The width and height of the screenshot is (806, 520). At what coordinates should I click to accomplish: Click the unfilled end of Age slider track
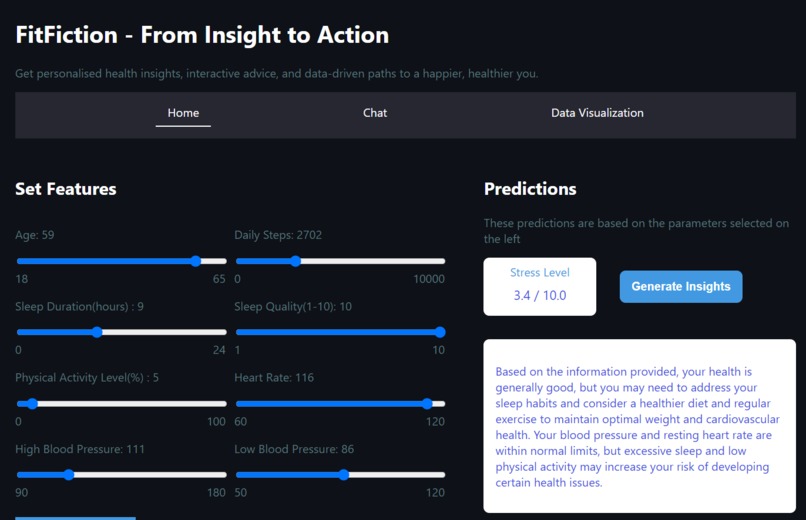tap(214, 261)
